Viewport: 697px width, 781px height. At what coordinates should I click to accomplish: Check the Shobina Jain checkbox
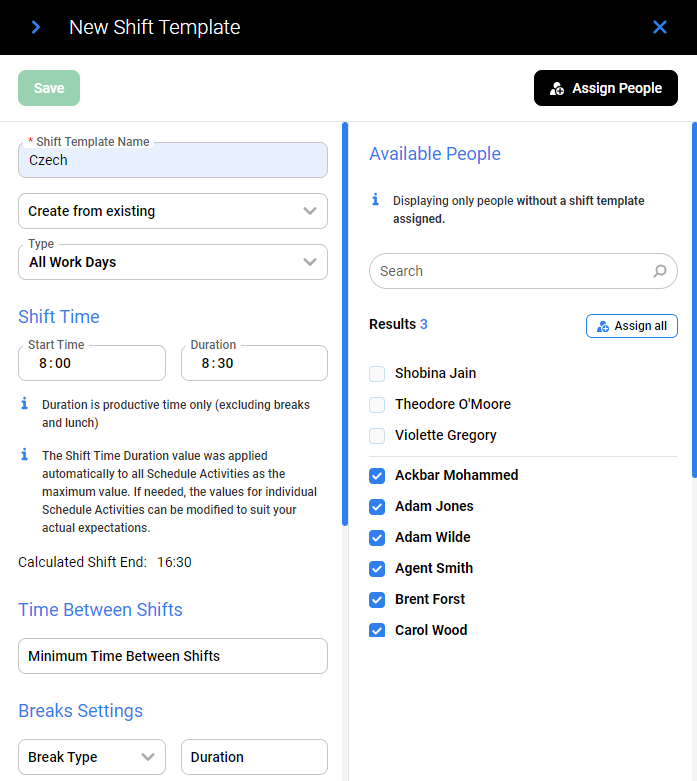coord(377,374)
